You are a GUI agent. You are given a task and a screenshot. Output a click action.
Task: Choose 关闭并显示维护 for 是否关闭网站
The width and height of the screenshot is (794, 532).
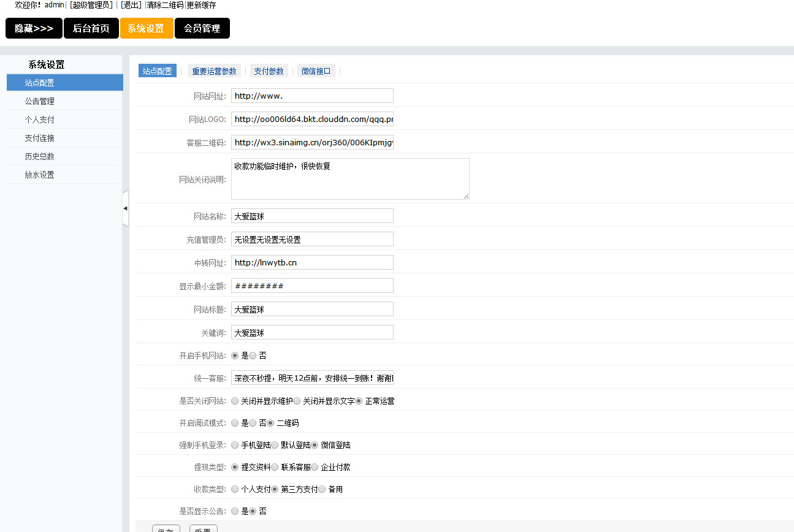[235, 400]
